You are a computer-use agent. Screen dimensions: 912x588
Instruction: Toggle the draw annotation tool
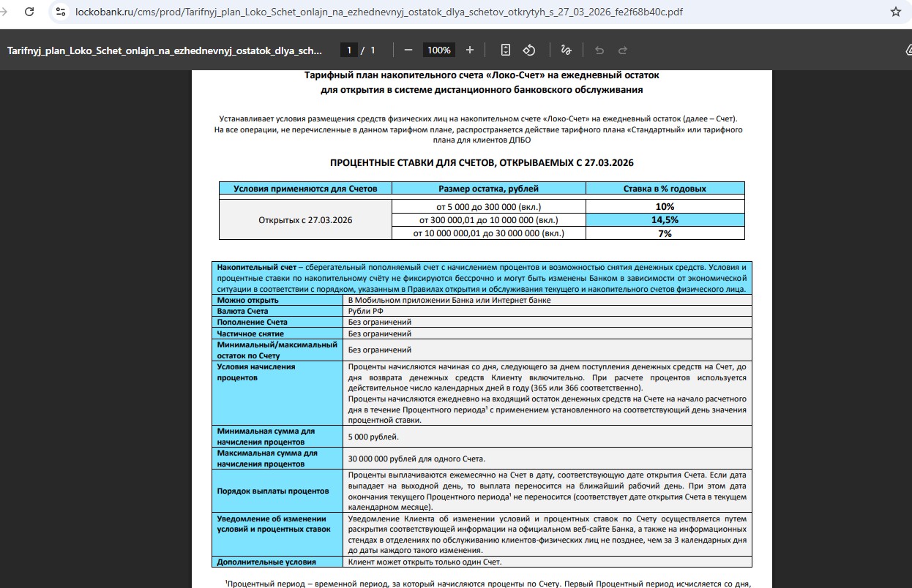pyautogui.click(x=565, y=50)
